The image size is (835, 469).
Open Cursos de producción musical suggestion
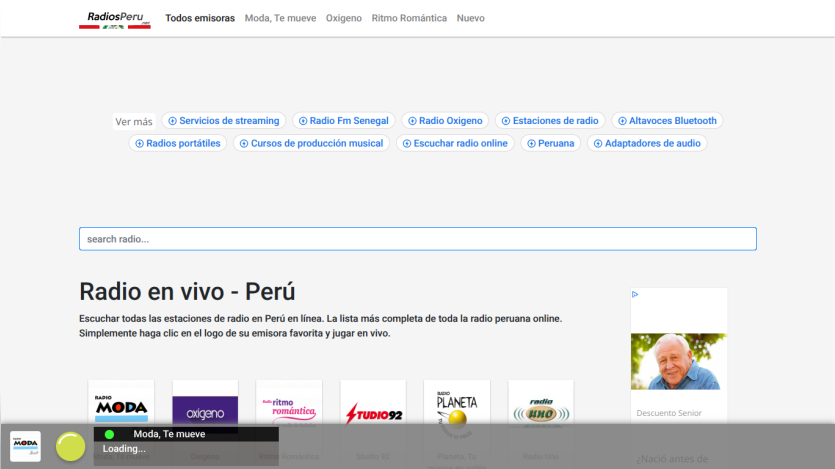312,143
